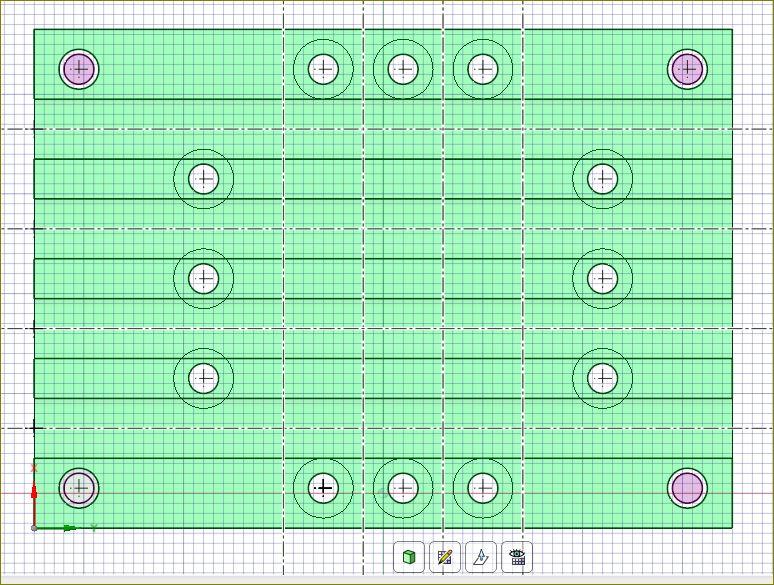
Task: Toggle the sketch grid view eye icon
Action: (517, 557)
